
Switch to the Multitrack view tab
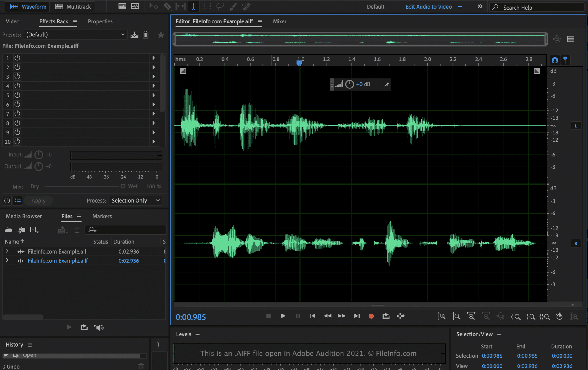coord(74,6)
